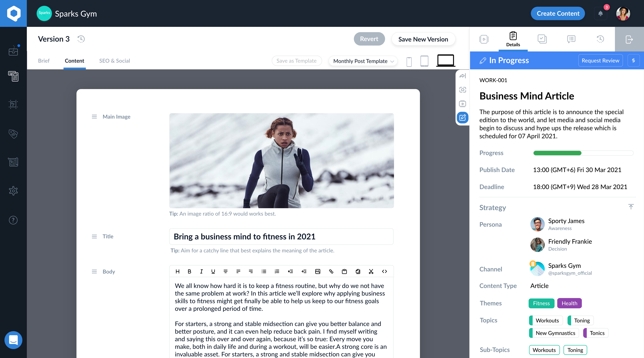
Task: Open code view in body toolbar
Action: (x=384, y=271)
